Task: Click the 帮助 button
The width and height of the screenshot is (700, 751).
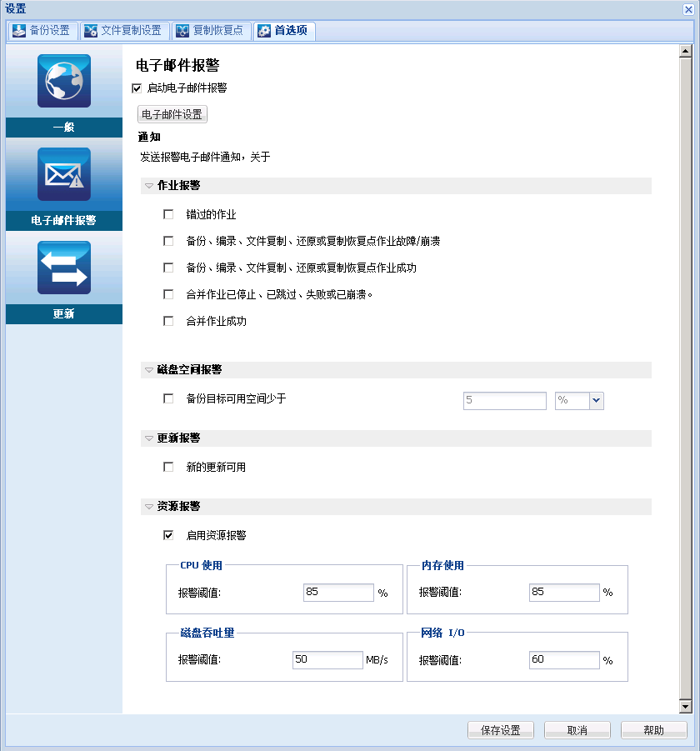Action: (x=653, y=730)
